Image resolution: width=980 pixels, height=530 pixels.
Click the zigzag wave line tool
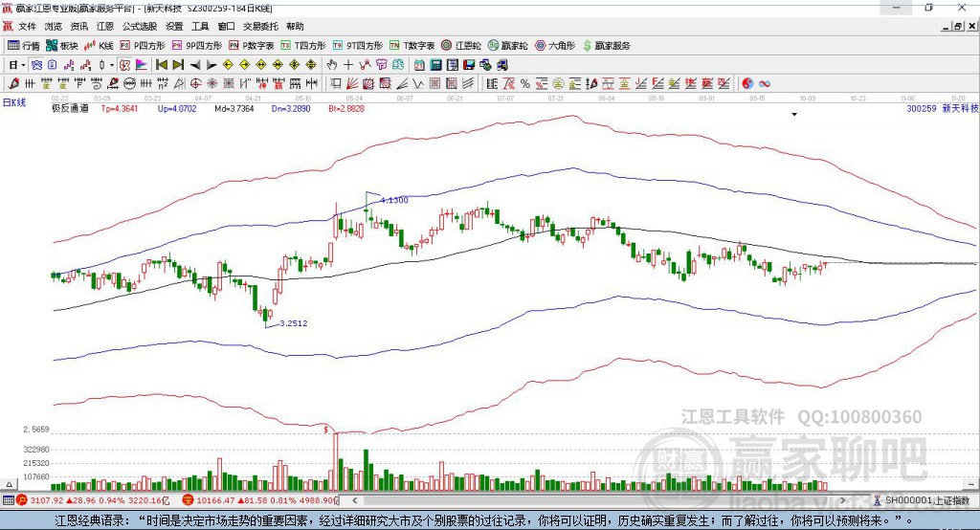pyautogui.click(x=418, y=84)
